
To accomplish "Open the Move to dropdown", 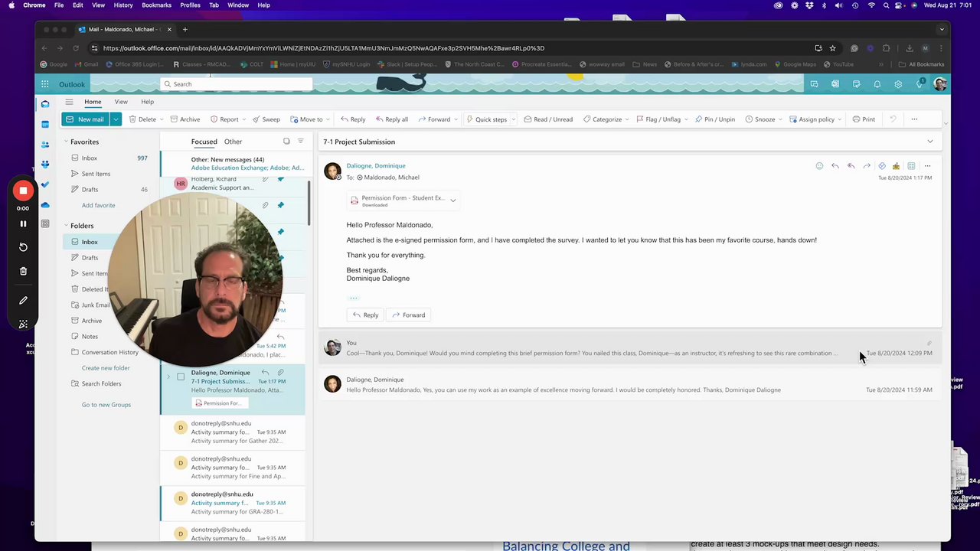I will [329, 119].
